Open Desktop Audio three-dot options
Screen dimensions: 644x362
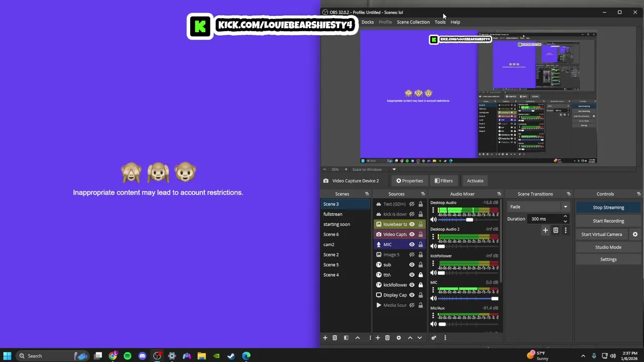click(x=433, y=210)
